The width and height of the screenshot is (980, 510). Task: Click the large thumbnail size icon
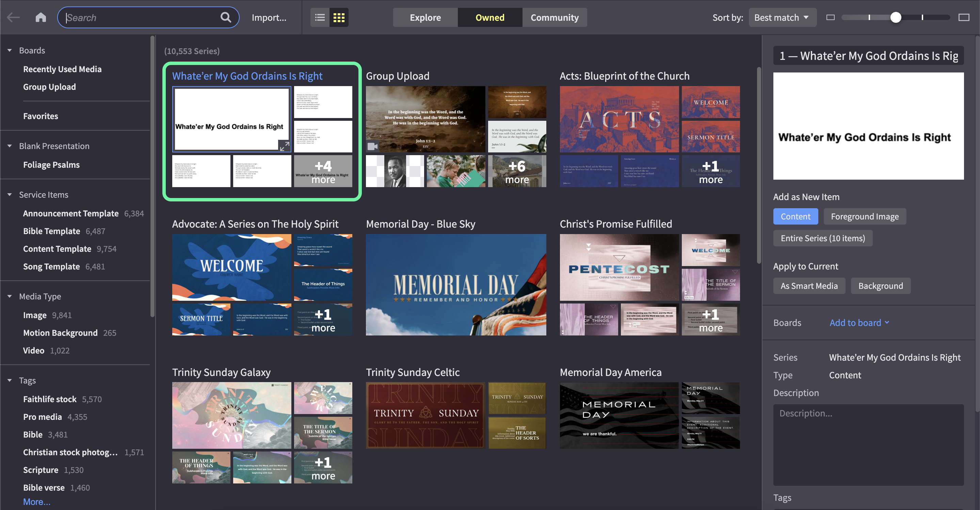964,17
